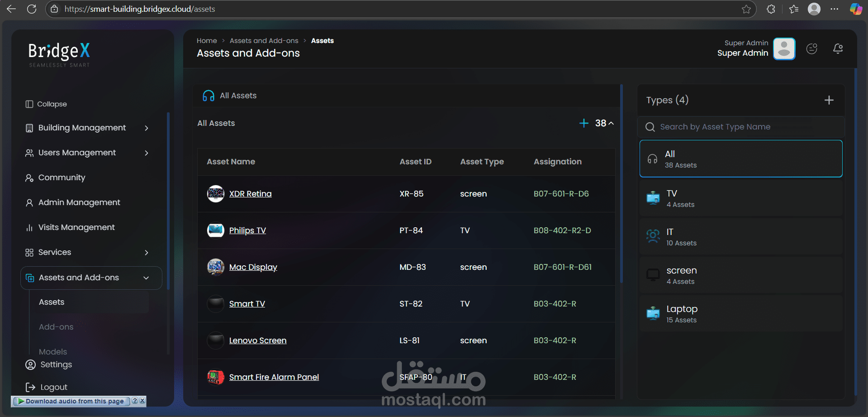This screenshot has width=868, height=417.
Task: View site information lock icon
Action: click(54, 9)
